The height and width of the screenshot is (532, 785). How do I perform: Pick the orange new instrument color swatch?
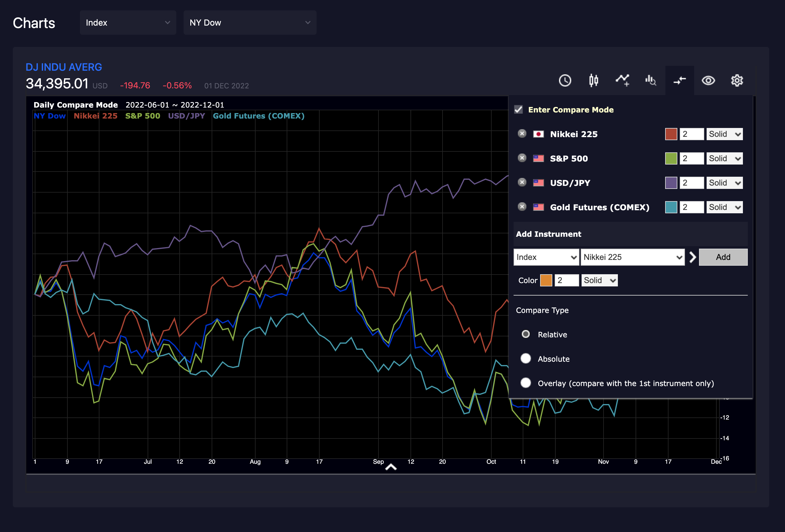click(546, 280)
